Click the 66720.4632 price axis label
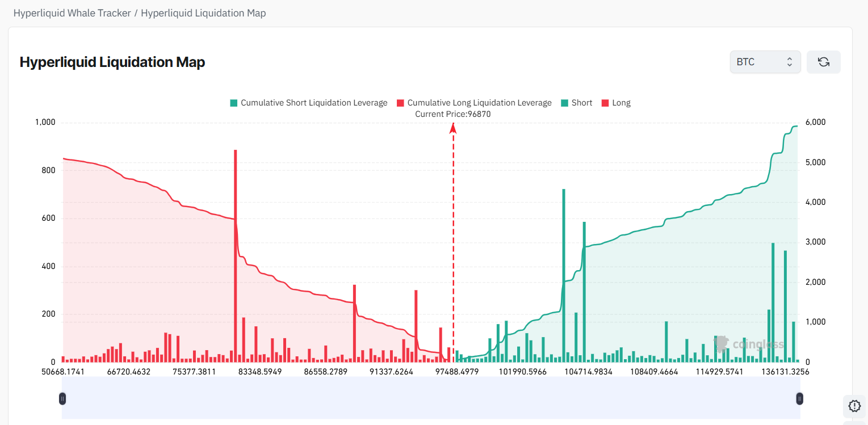The width and height of the screenshot is (868, 425). 128,372
